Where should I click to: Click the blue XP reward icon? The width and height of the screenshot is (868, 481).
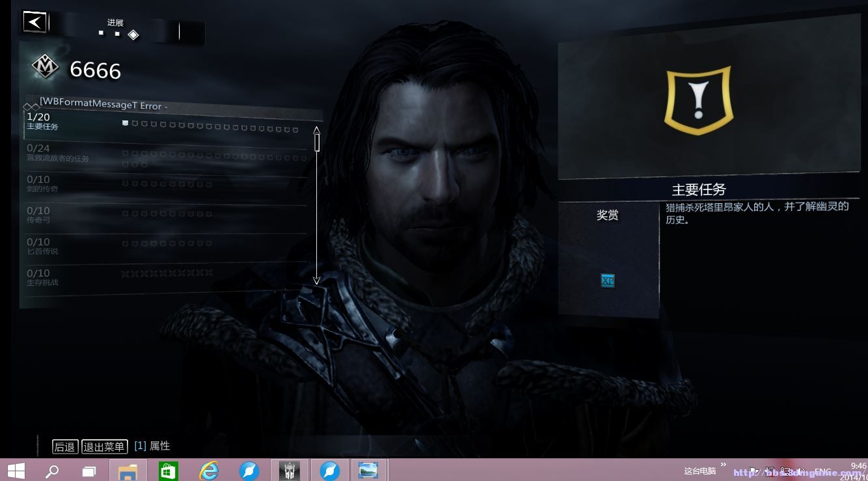click(608, 281)
